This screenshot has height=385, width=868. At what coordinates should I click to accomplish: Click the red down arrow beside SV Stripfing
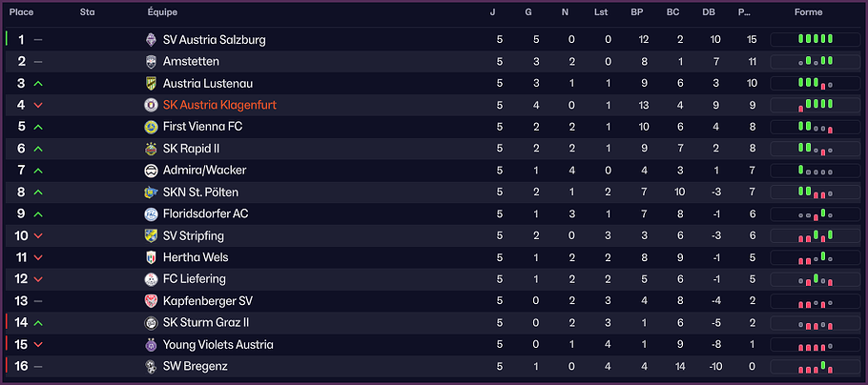pyautogui.click(x=38, y=236)
